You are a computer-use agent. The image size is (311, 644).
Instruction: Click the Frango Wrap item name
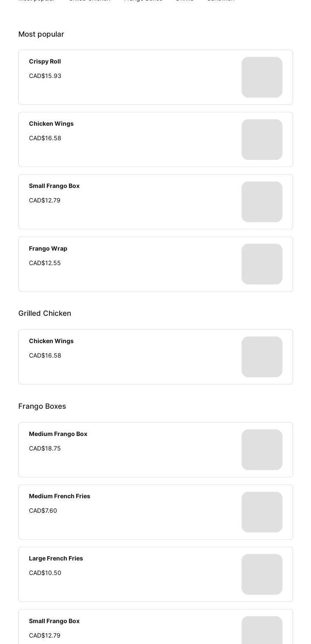48,248
